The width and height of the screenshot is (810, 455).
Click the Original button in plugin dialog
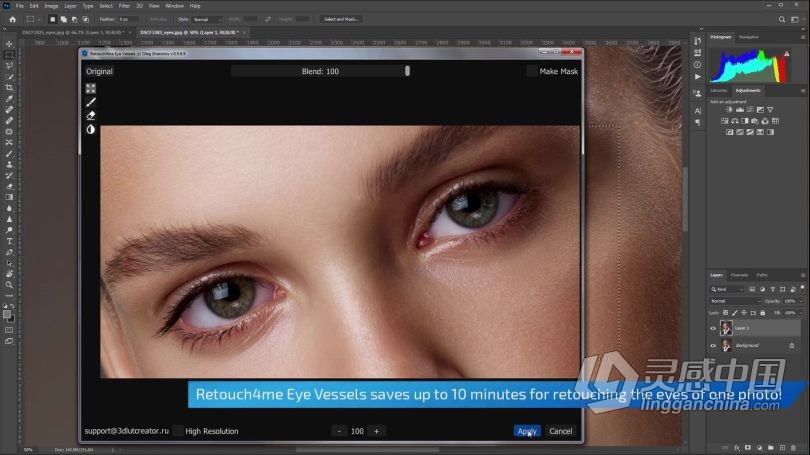99,71
